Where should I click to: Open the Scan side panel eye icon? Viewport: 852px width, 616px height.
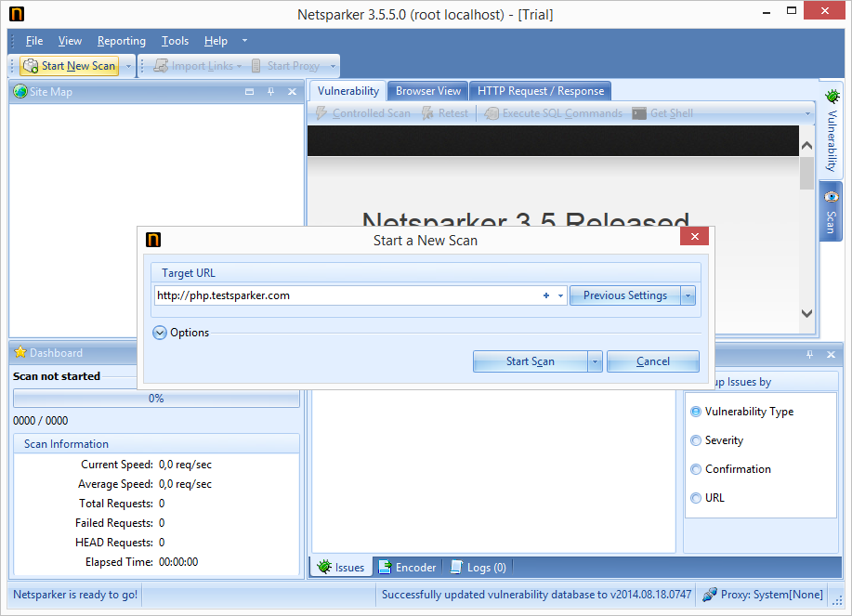click(x=832, y=197)
